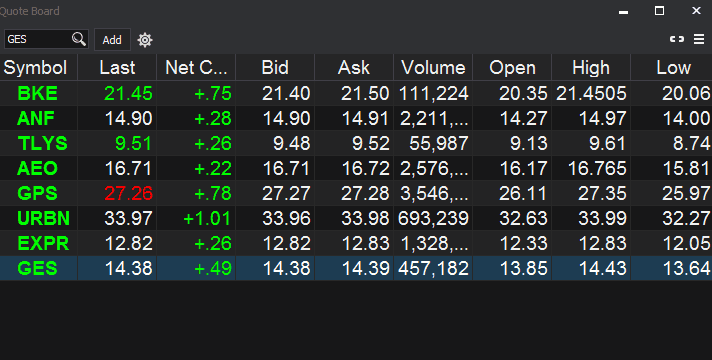Click AEO high value 16.765

point(597,168)
